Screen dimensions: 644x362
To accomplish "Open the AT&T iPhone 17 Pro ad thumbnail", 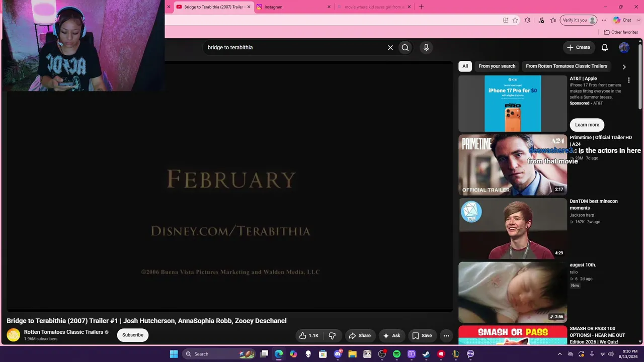I will [x=513, y=104].
